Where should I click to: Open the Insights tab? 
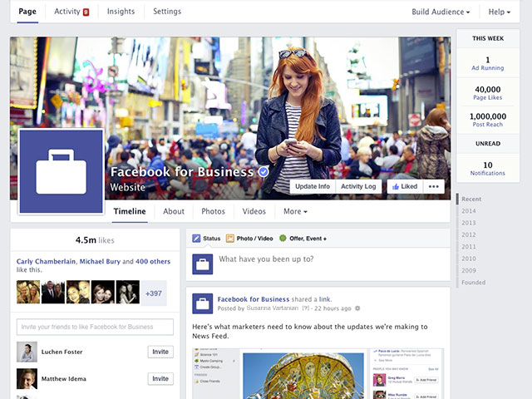(x=121, y=12)
